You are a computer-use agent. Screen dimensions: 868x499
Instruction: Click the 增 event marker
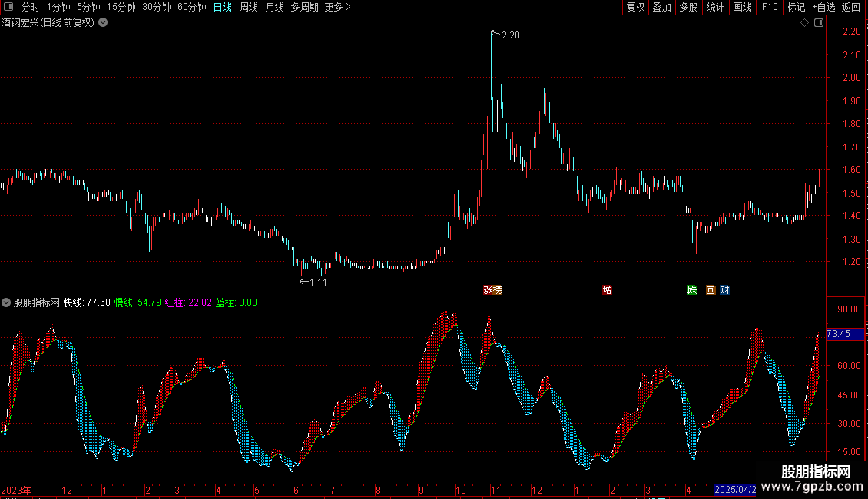pyautogui.click(x=608, y=290)
